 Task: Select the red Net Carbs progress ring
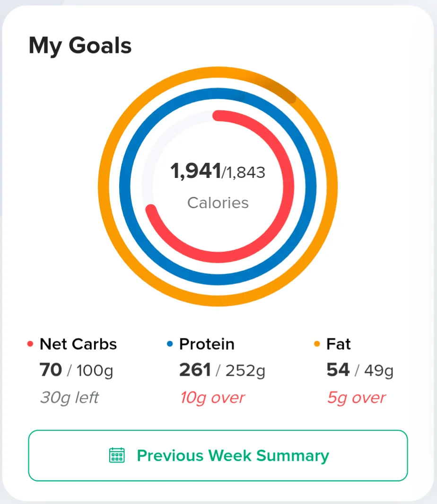[x=288, y=186]
